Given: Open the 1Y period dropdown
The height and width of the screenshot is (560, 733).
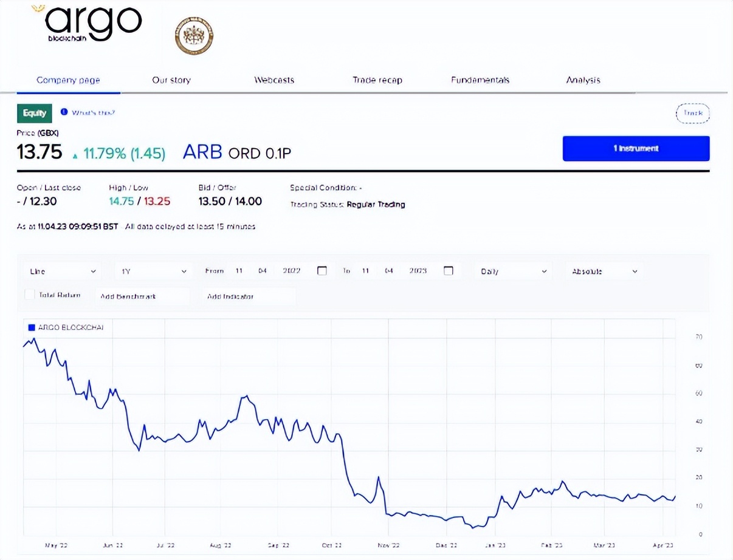Looking at the screenshot, I should (154, 271).
